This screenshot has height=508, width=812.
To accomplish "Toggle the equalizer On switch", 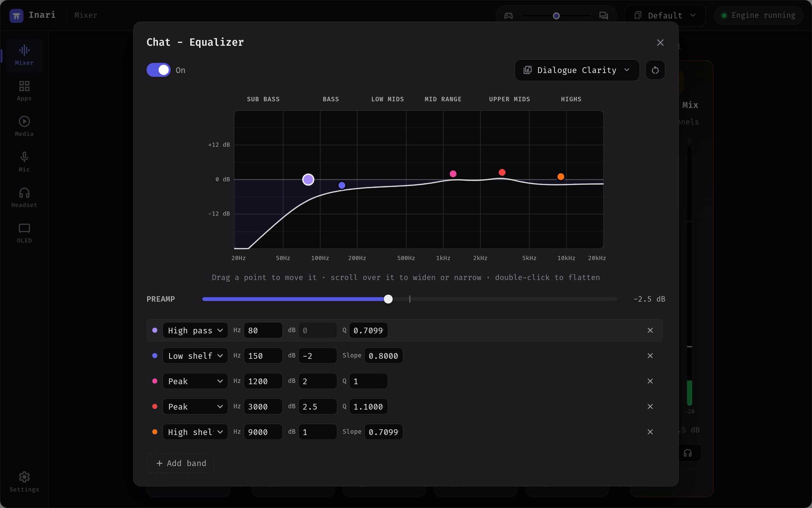I will tap(158, 70).
